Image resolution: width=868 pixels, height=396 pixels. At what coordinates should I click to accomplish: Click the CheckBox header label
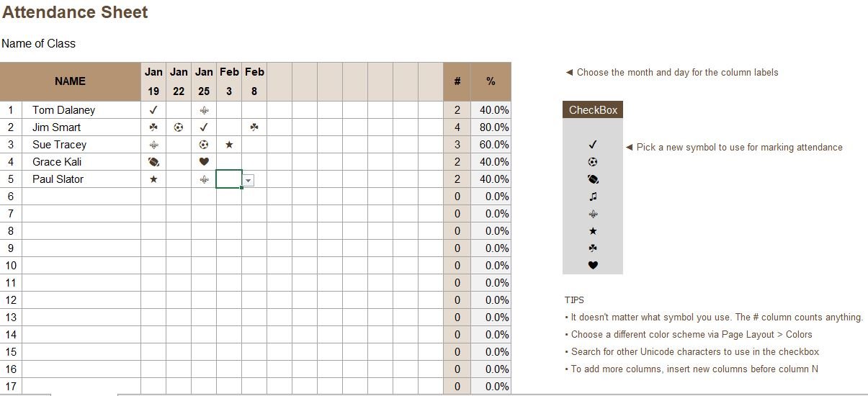593,110
